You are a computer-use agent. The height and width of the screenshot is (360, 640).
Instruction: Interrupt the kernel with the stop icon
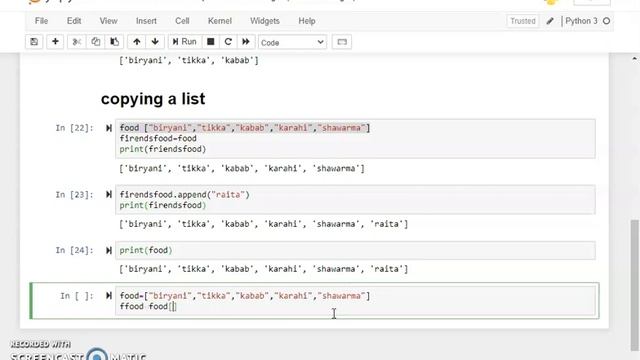(x=211, y=42)
